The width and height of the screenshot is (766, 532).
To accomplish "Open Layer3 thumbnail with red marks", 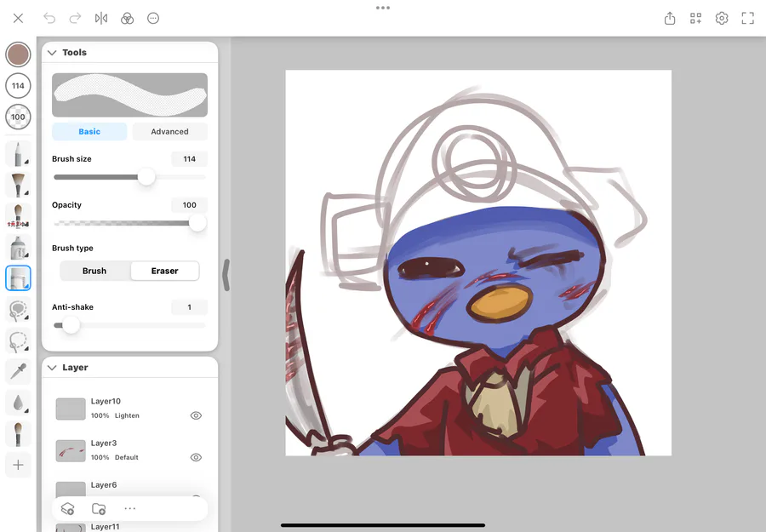I will [71, 451].
